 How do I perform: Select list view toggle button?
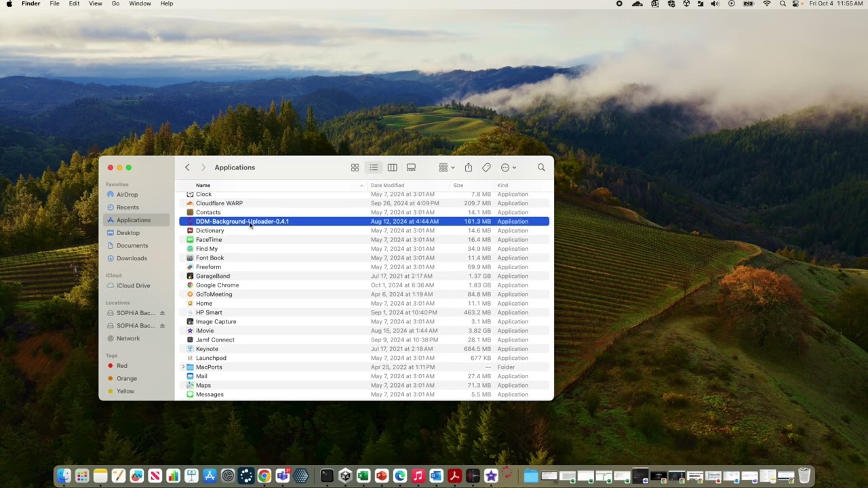(x=374, y=167)
